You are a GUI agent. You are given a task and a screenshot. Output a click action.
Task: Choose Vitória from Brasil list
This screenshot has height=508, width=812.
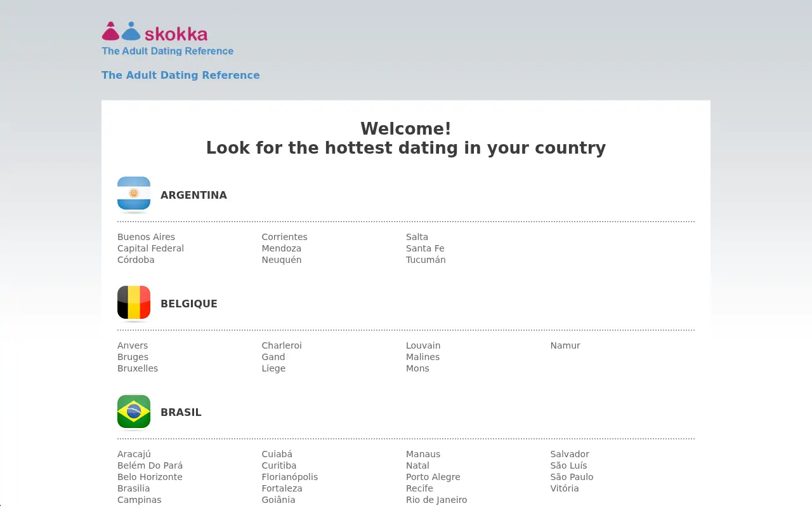(x=565, y=488)
